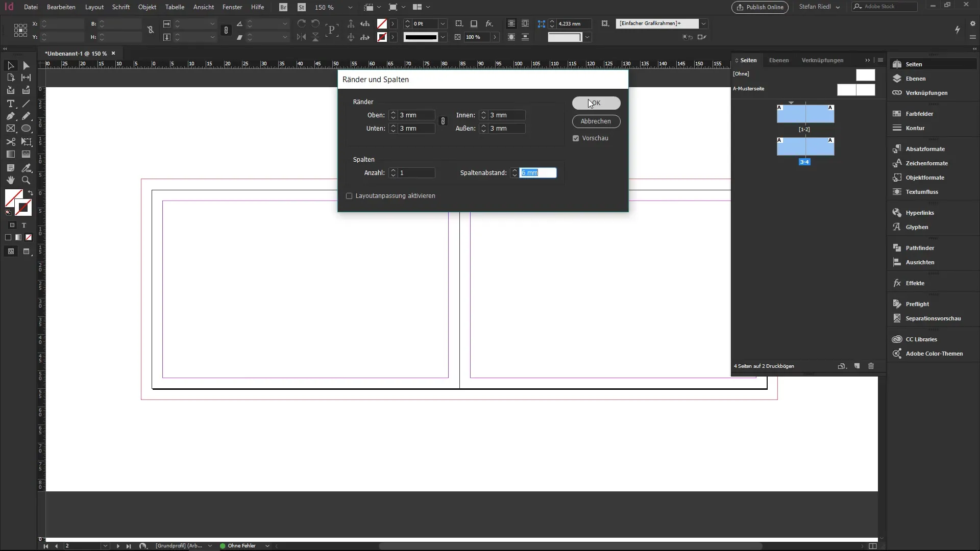Screen dimensions: 980x551
Task: Open Textfluss panel from dock
Action: click(x=922, y=192)
